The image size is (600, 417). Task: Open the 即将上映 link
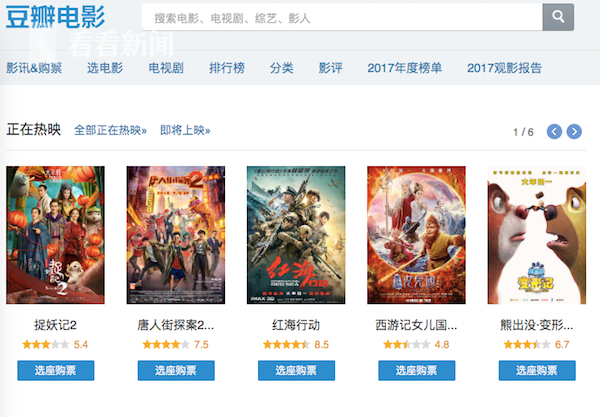click(x=185, y=130)
